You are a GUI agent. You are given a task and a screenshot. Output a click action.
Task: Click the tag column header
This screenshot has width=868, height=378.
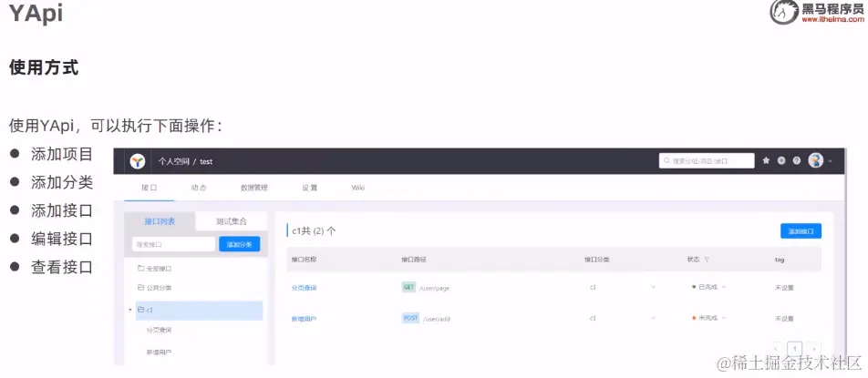click(780, 260)
